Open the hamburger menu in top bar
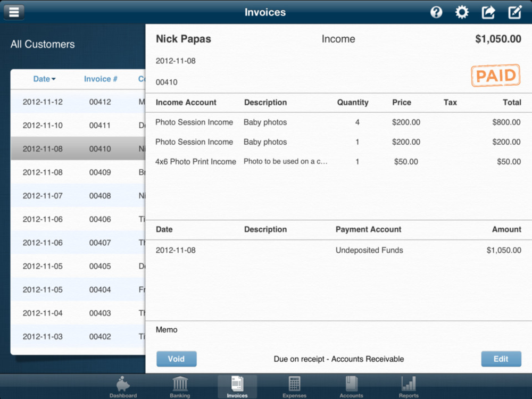Screen dimensions: 532x399 click(x=14, y=12)
